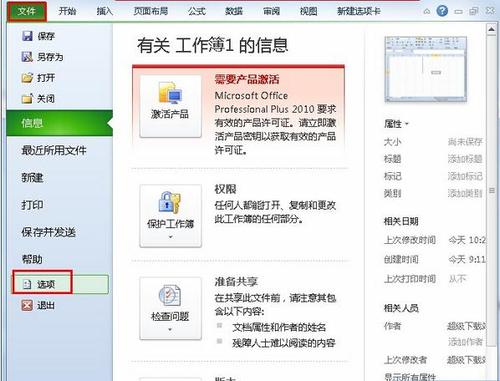Restore the workbook window size
Image resolution: width=500 pixels, height=381 pixels.
pos(474,11)
